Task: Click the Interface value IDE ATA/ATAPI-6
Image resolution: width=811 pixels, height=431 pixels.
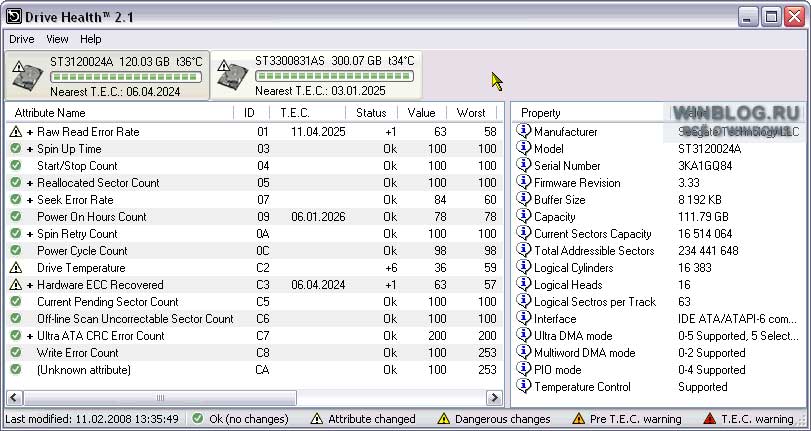Action: click(738, 319)
